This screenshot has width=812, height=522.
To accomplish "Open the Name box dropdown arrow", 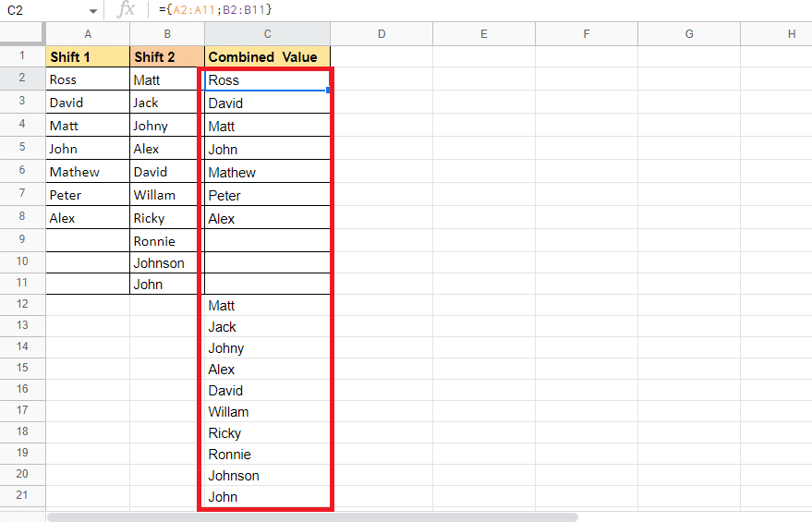I will tap(93, 11).
